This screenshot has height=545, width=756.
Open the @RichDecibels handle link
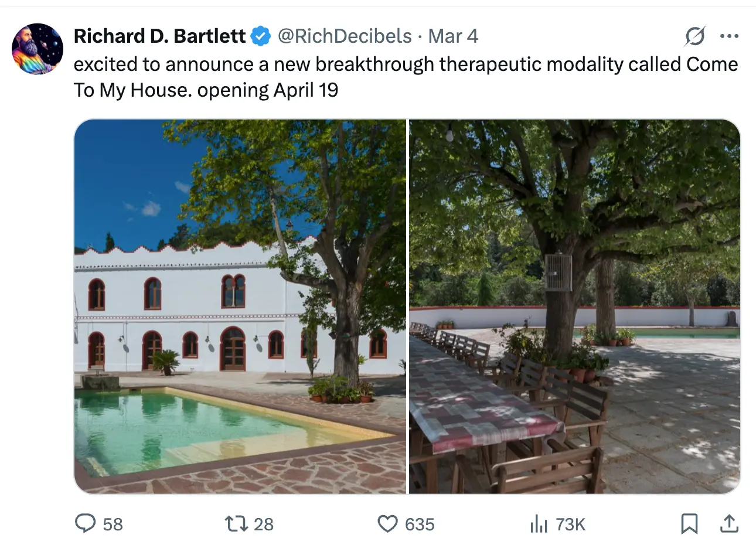[x=345, y=36]
